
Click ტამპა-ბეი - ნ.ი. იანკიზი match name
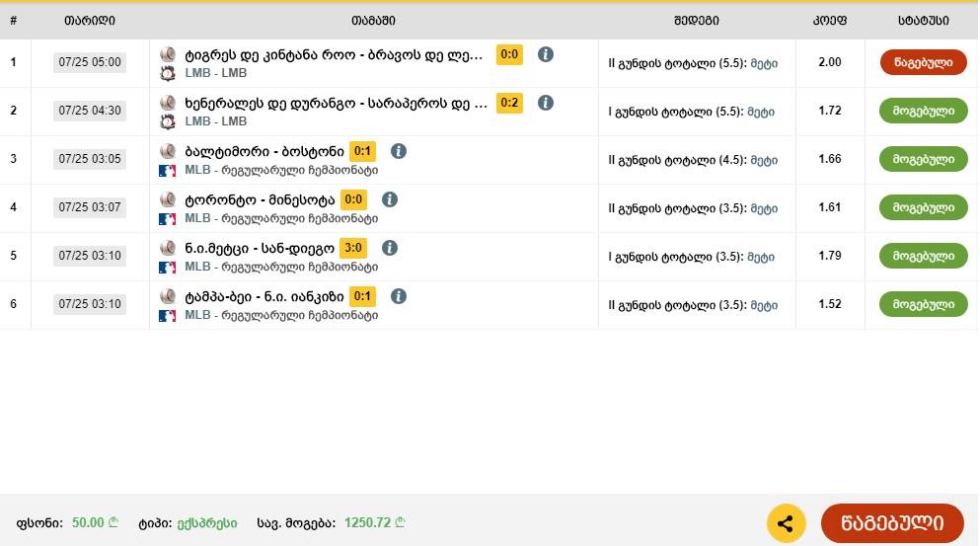coord(264,296)
